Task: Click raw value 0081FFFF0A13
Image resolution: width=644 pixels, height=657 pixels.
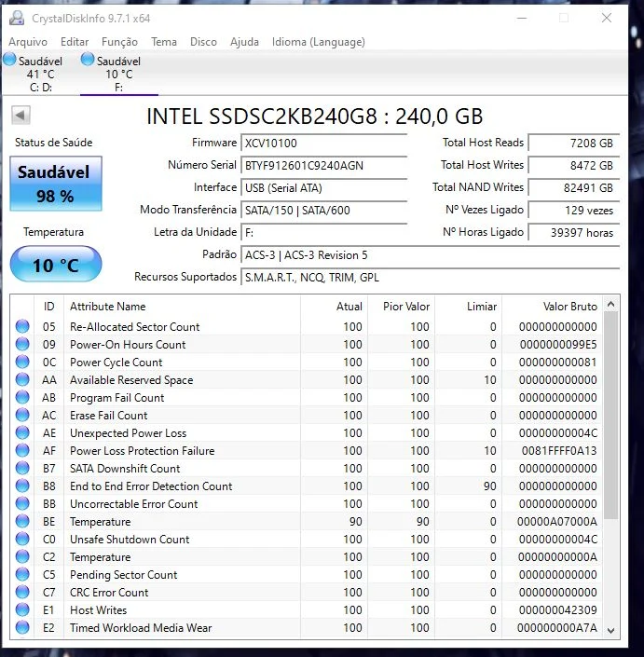Action: (559, 451)
